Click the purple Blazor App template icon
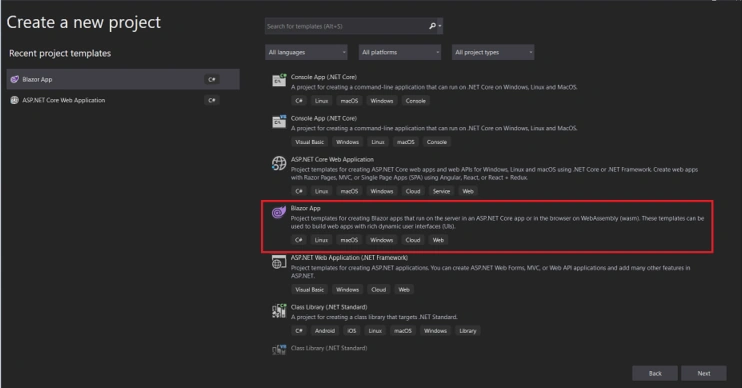742x388 pixels. [279, 212]
